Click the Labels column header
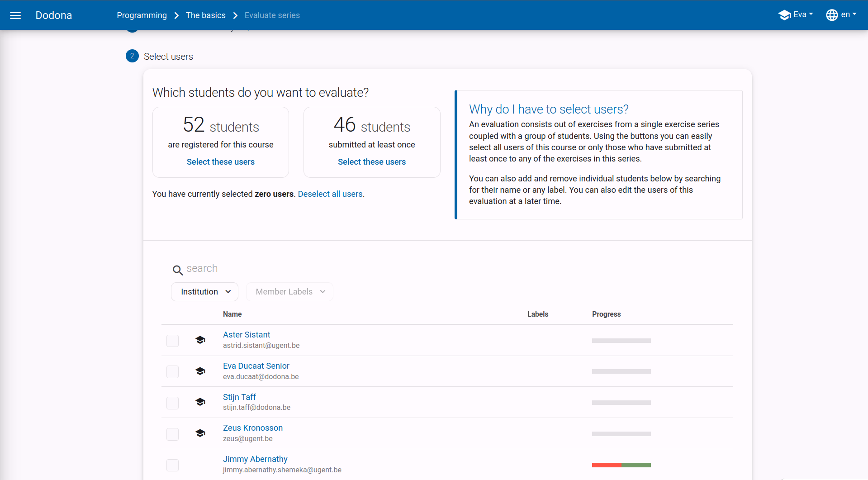Image resolution: width=868 pixels, height=480 pixels. [538, 314]
